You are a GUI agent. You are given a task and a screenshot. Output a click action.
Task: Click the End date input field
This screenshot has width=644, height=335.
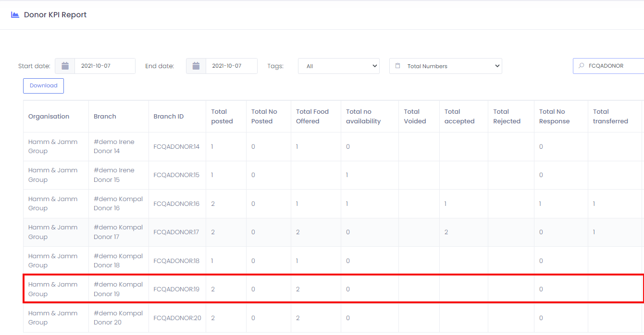point(231,66)
